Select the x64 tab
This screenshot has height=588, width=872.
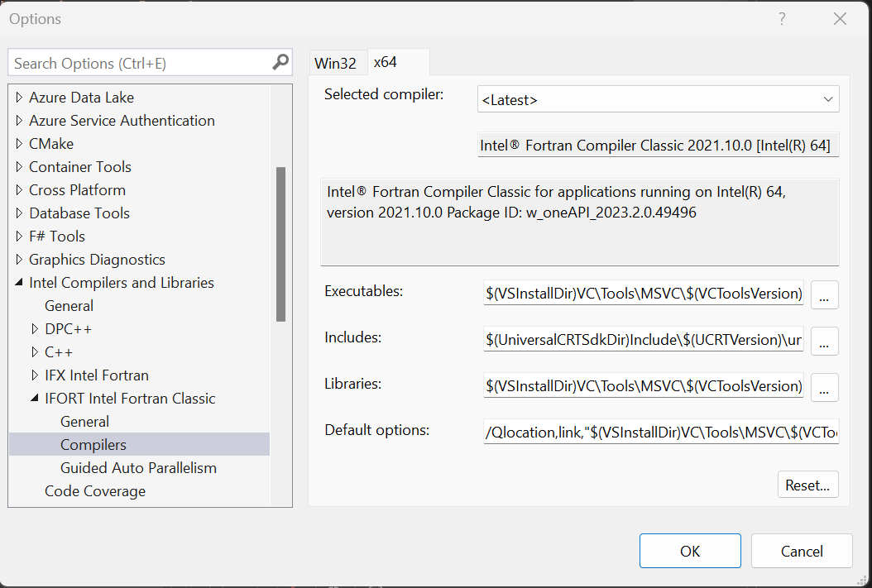point(386,63)
